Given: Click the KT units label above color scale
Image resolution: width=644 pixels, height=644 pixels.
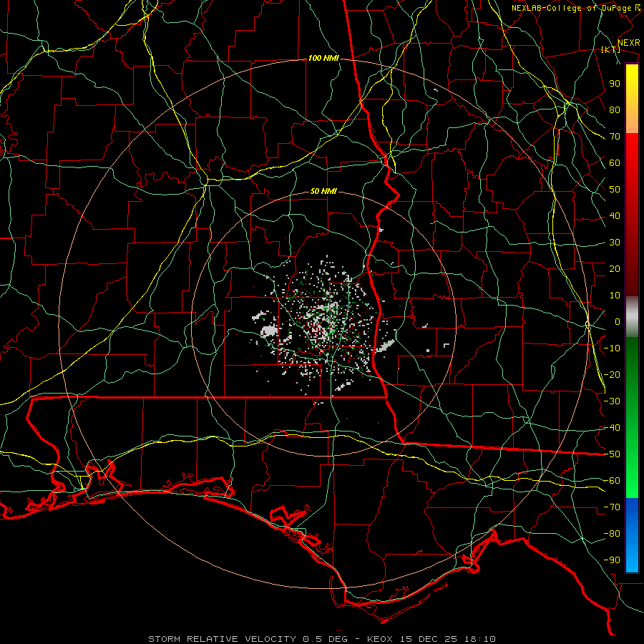Looking at the screenshot, I should click(611, 49).
